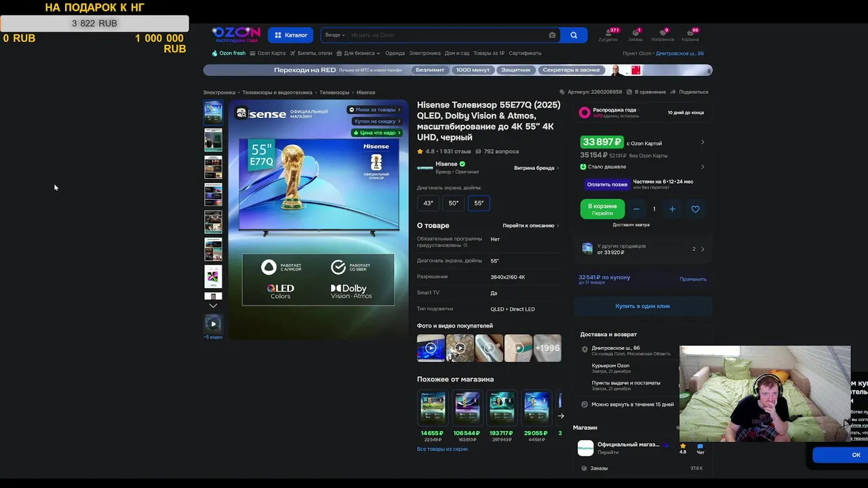This screenshot has width=868, height=488.
Task: Click the magnifier search button
Action: (574, 35)
